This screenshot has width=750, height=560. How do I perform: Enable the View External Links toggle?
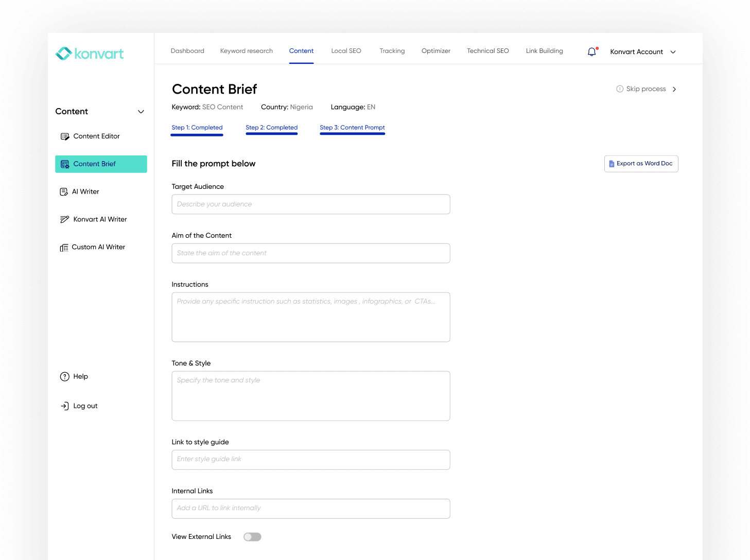coord(252,536)
